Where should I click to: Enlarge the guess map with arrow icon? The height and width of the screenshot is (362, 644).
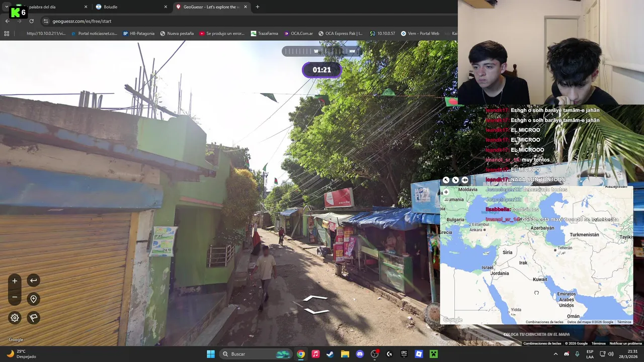coord(446,180)
